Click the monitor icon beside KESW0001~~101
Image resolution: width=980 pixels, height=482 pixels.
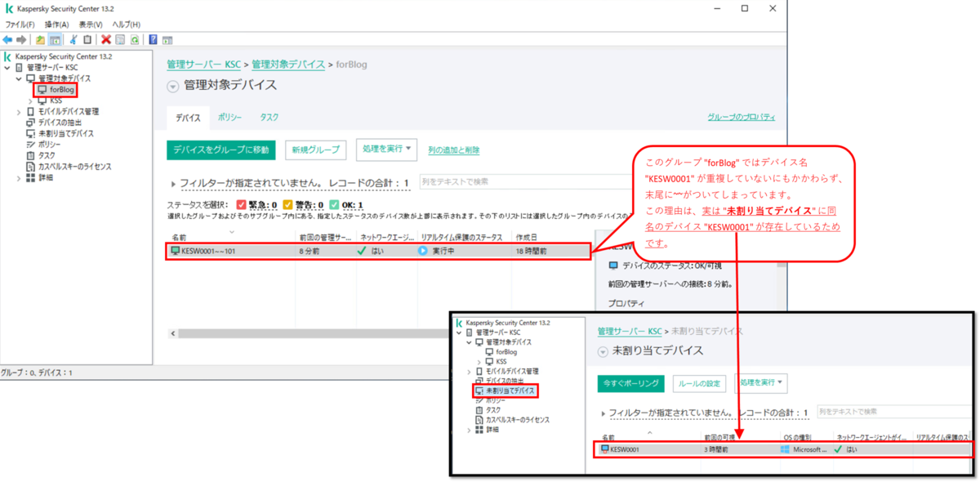pos(175,251)
